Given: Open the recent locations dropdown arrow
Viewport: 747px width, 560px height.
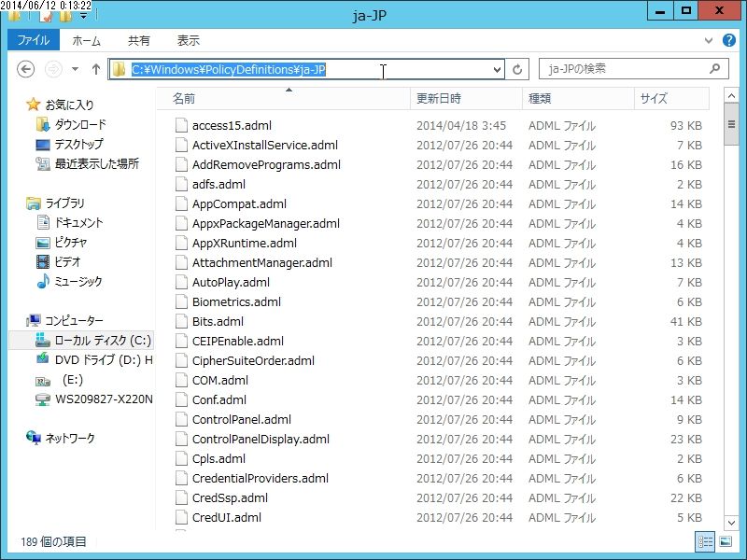Looking at the screenshot, I should pos(76,69).
